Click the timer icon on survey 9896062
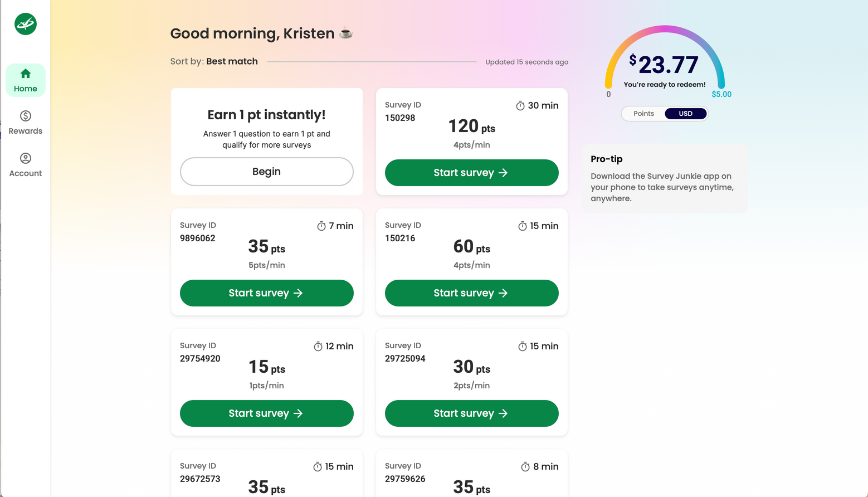This screenshot has width=868, height=497. coord(321,226)
